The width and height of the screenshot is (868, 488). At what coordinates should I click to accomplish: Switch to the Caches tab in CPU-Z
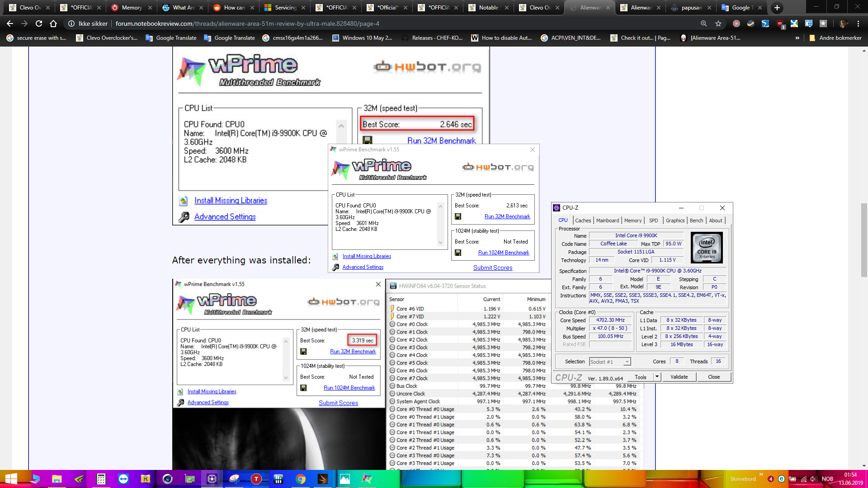tap(583, 221)
